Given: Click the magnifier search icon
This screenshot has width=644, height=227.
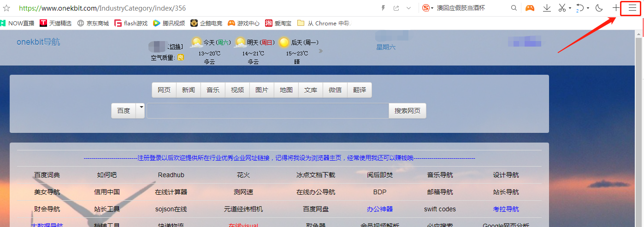Looking at the screenshot, I should [514, 8].
